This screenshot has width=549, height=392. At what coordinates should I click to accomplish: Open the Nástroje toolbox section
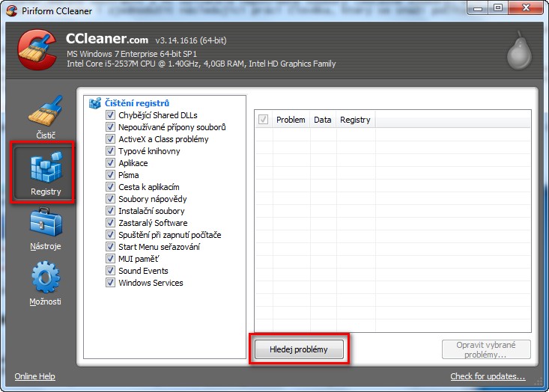coord(46,229)
